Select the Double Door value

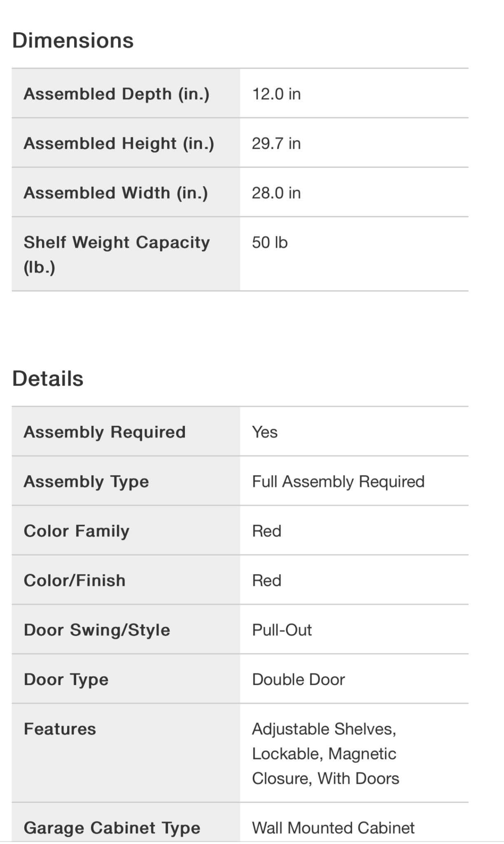click(x=299, y=679)
